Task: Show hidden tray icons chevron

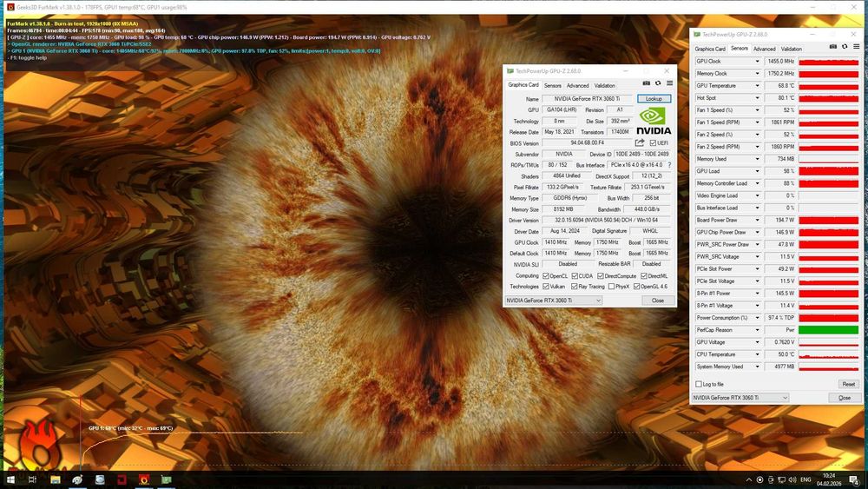Action: [749, 479]
